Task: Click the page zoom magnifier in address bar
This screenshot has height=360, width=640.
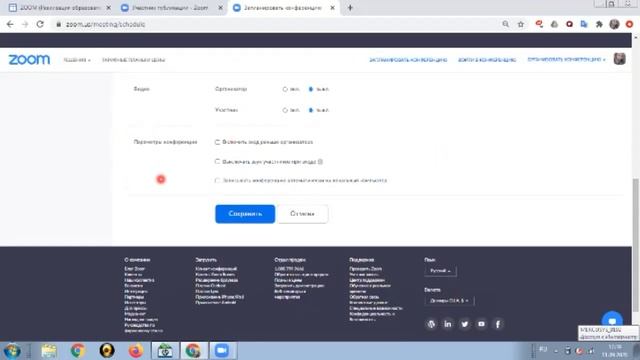Action: [x=505, y=24]
